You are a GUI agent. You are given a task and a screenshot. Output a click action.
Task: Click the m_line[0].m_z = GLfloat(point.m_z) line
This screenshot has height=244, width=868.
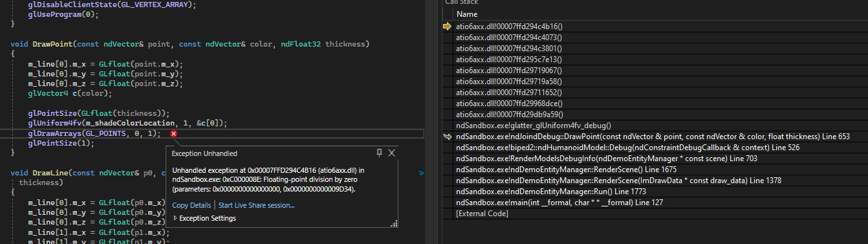click(x=106, y=83)
